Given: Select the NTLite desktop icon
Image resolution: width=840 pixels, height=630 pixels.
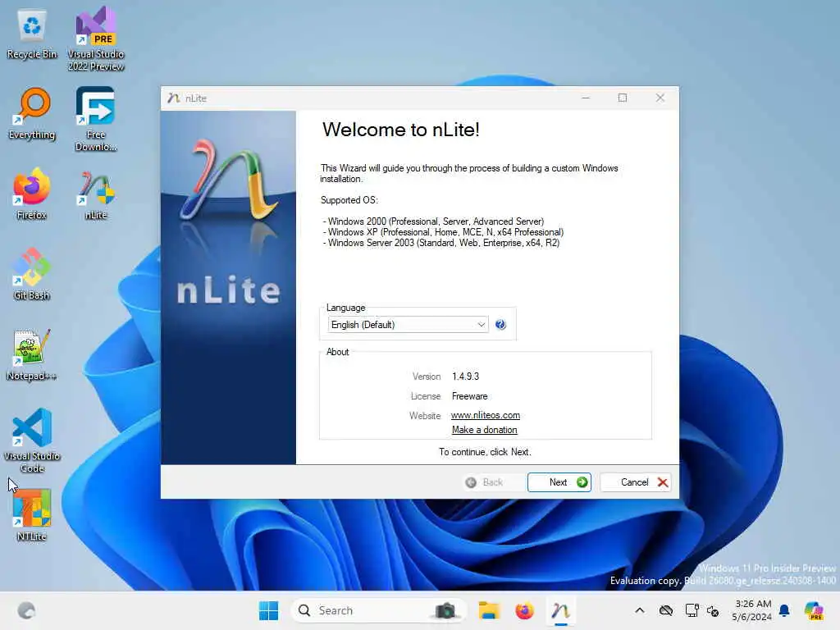Looking at the screenshot, I should (x=32, y=515).
